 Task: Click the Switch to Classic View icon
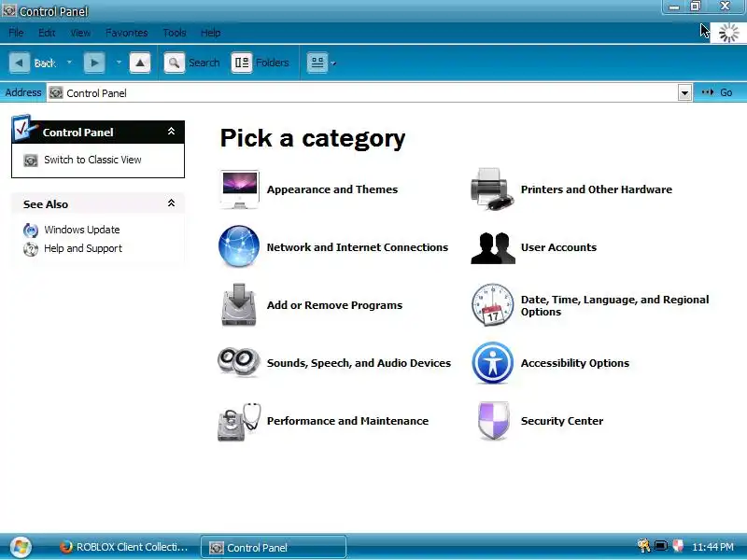coord(31,160)
